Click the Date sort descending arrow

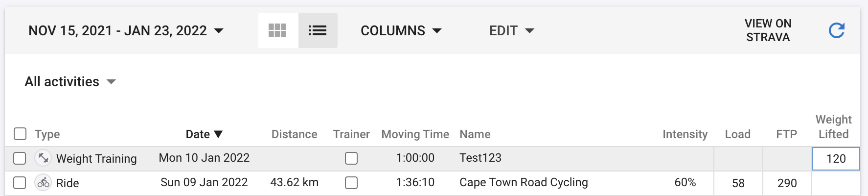click(218, 134)
